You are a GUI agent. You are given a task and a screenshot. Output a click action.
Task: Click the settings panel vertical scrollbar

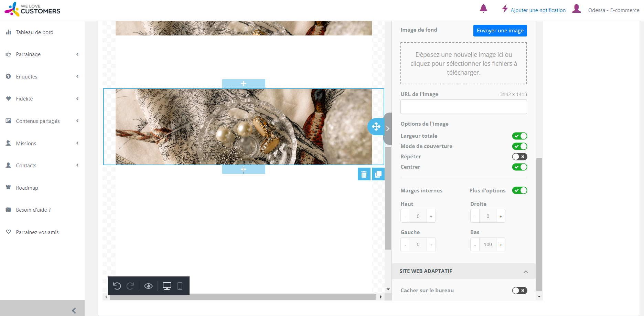[x=539, y=224]
